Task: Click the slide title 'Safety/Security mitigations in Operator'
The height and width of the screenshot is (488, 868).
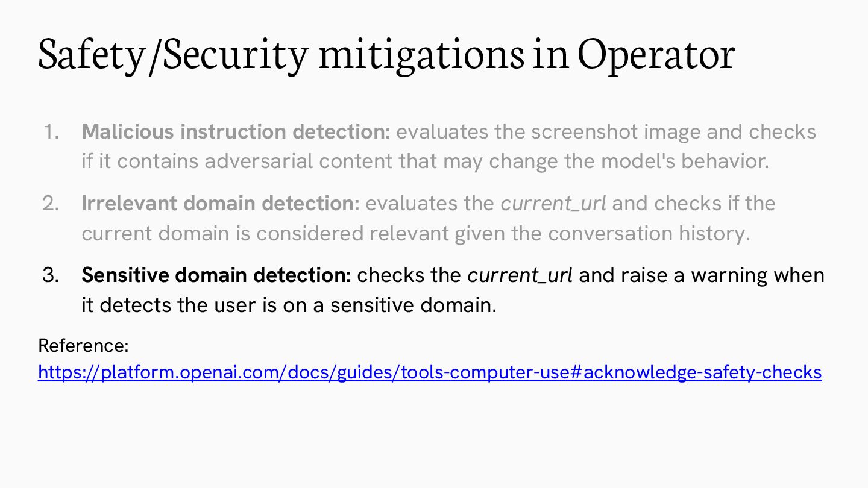Action: tap(386, 54)
